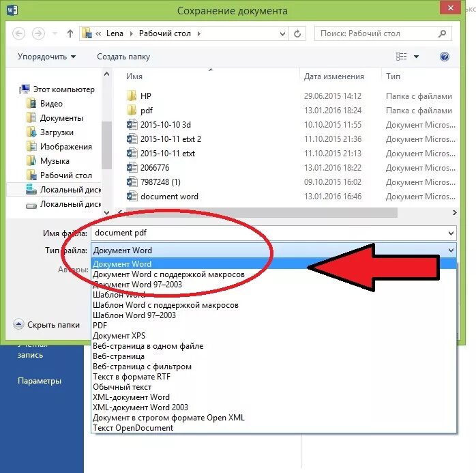The image size is (476, 473).
Task: Choose Документ Word from type list
Action: pyautogui.click(x=274, y=263)
